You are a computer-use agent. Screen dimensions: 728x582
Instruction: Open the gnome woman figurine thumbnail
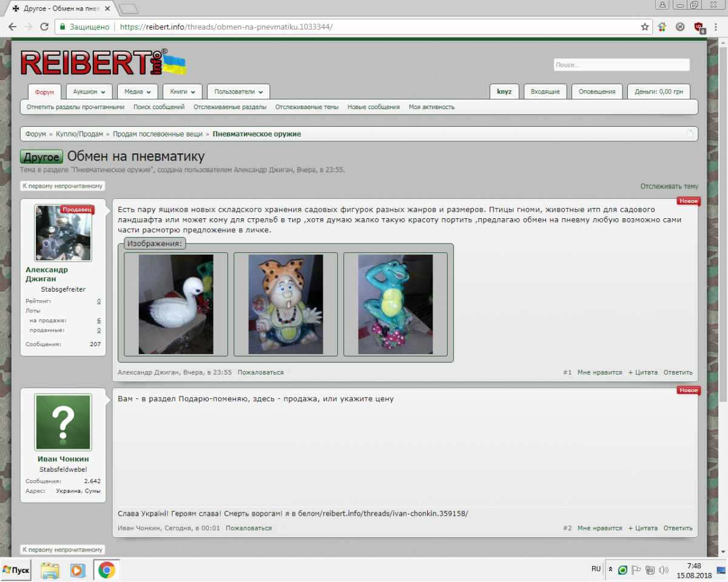tap(286, 304)
